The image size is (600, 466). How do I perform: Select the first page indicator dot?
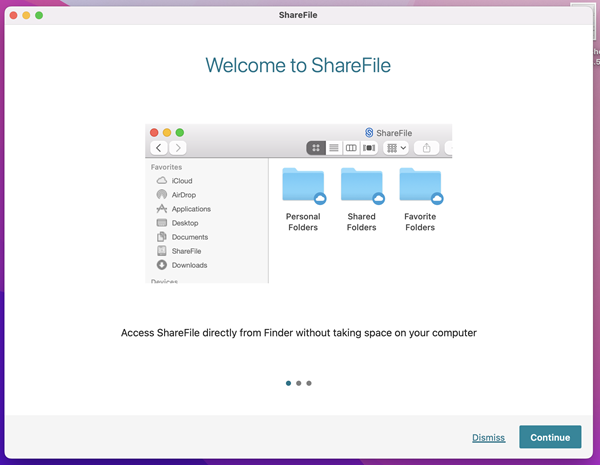tap(288, 383)
